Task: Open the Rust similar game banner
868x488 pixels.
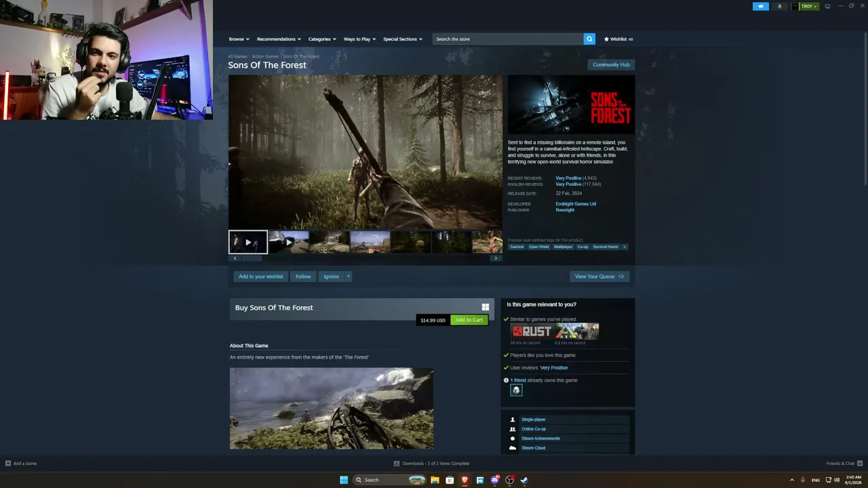Action: [x=532, y=331]
